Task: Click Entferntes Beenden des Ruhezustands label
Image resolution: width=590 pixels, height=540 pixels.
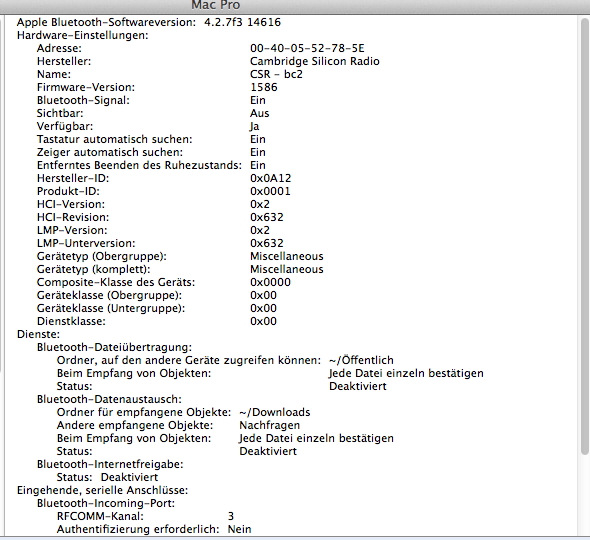Action: [x=139, y=165]
